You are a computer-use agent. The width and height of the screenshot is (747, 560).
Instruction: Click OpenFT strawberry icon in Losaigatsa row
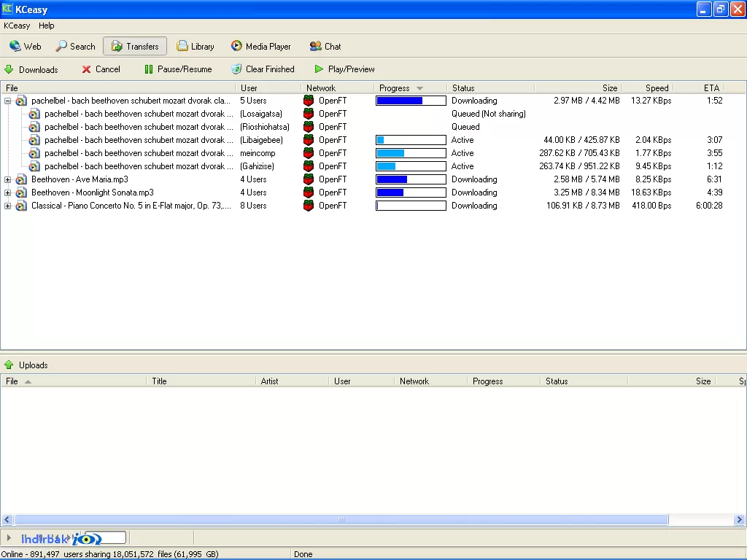click(x=309, y=114)
